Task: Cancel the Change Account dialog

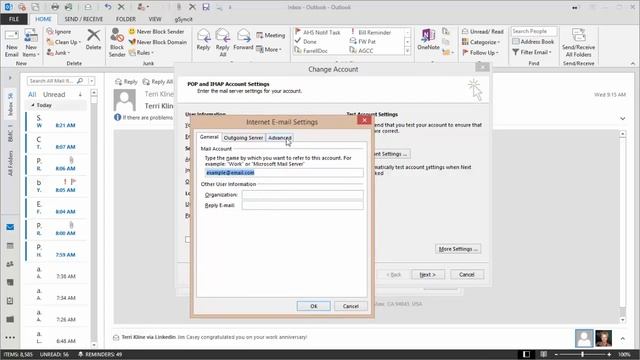Action: (x=467, y=275)
